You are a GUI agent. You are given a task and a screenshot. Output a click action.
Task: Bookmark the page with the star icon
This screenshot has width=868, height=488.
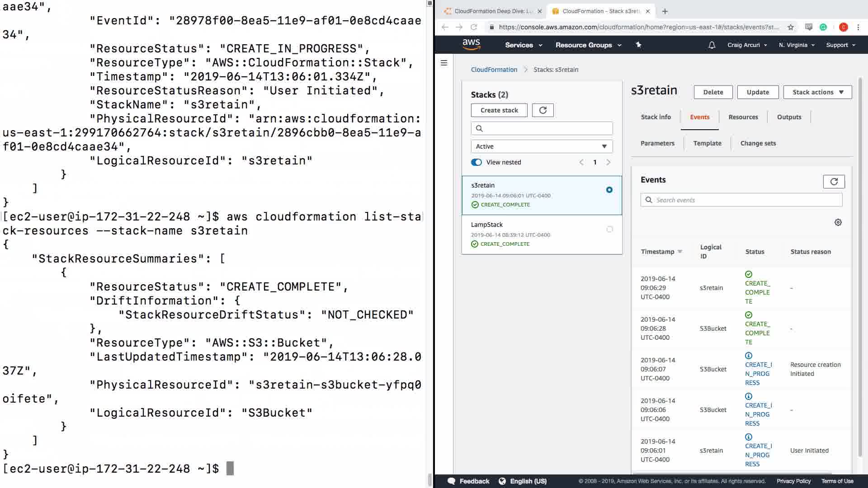coord(790,27)
